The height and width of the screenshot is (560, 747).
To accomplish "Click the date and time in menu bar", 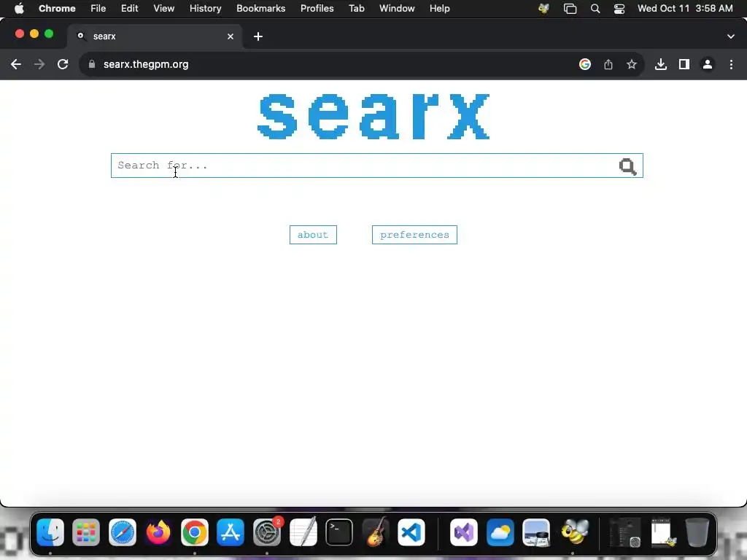I will coord(685,9).
